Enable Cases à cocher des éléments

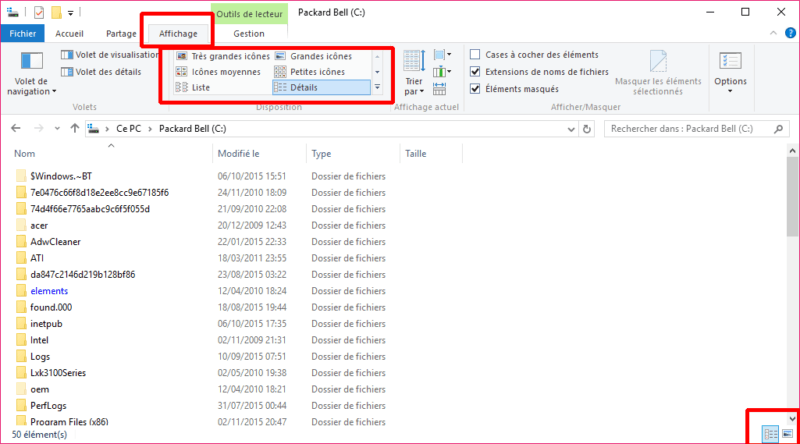(x=476, y=55)
